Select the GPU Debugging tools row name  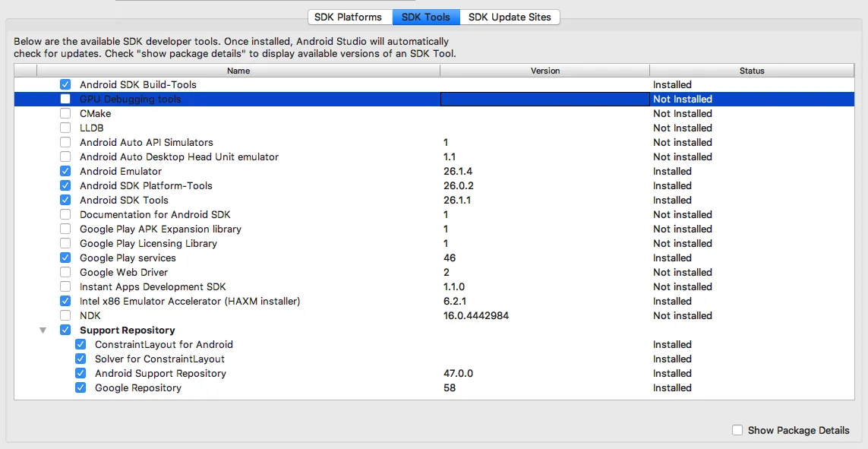point(130,99)
